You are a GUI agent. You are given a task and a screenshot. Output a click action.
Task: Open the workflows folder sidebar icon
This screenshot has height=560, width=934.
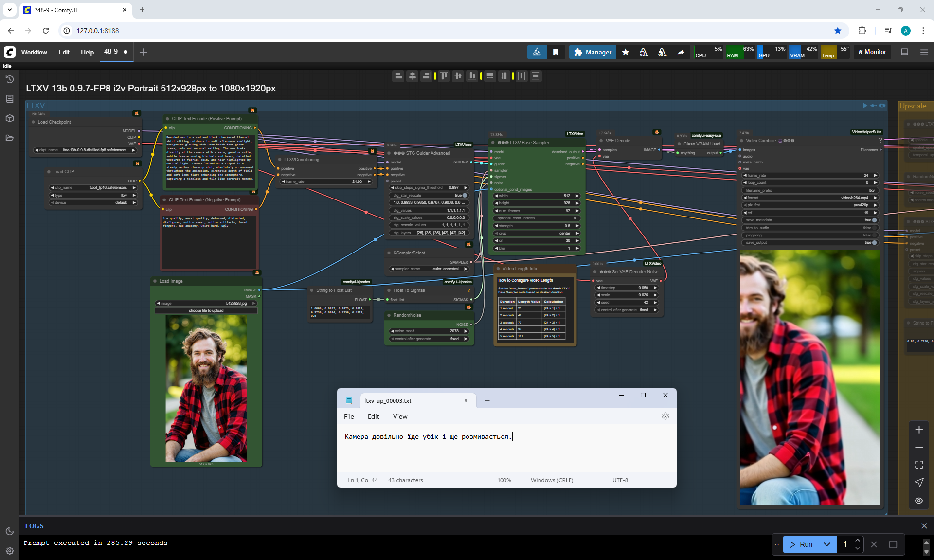pyautogui.click(x=9, y=138)
